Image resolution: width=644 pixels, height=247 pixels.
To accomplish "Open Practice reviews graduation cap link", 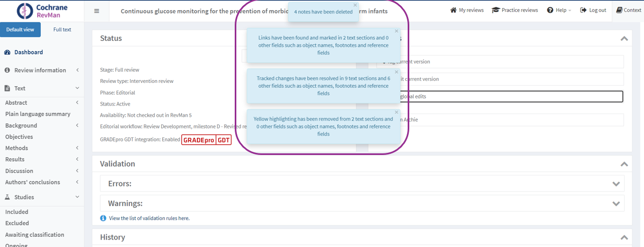I will coord(496,10).
